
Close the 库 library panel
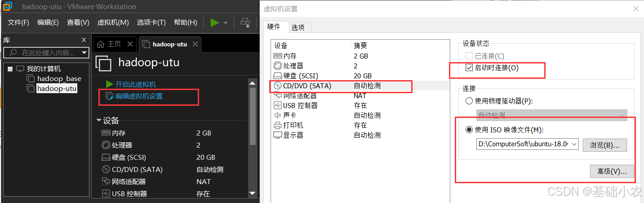[x=84, y=40]
